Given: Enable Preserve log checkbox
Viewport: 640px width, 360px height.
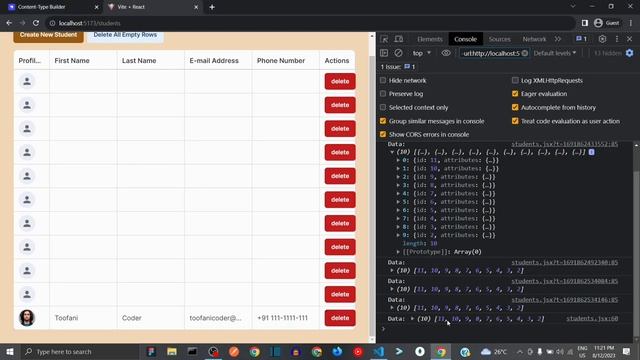Looking at the screenshot, I should [x=383, y=93].
